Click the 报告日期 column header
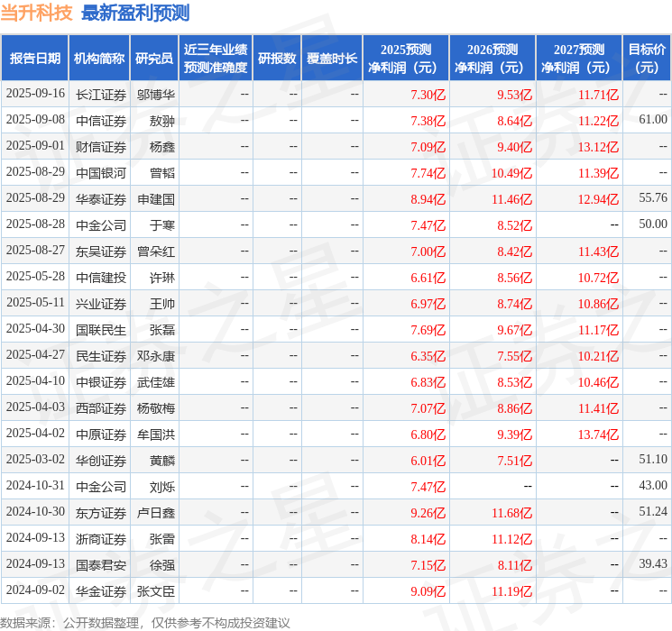This screenshot has width=672, height=631. coord(34,58)
